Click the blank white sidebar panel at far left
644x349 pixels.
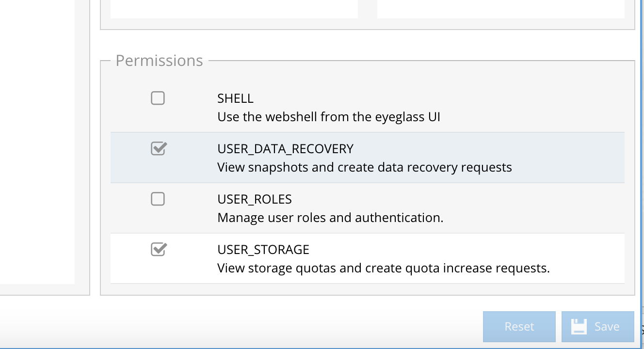(x=37, y=141)
